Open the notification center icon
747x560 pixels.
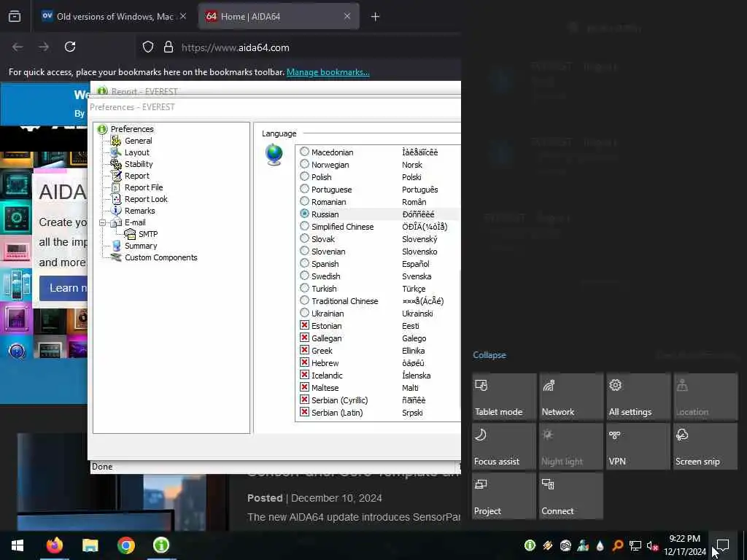[x=723, y=545]
